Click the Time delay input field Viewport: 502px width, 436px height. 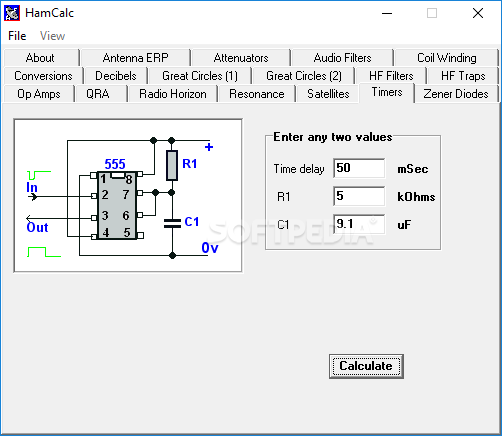359,168
